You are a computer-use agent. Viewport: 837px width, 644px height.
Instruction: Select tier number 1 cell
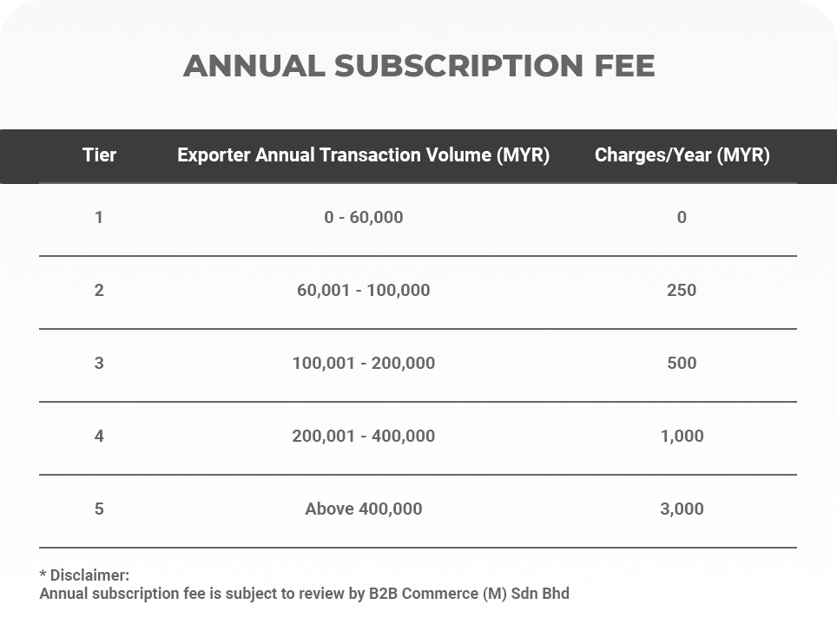coord(99,218)
